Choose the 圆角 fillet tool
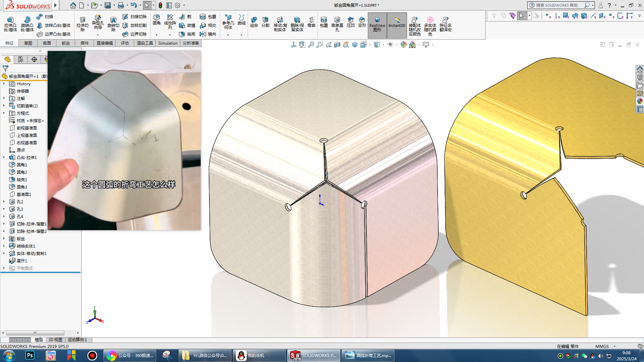 (x=156, y=20)
